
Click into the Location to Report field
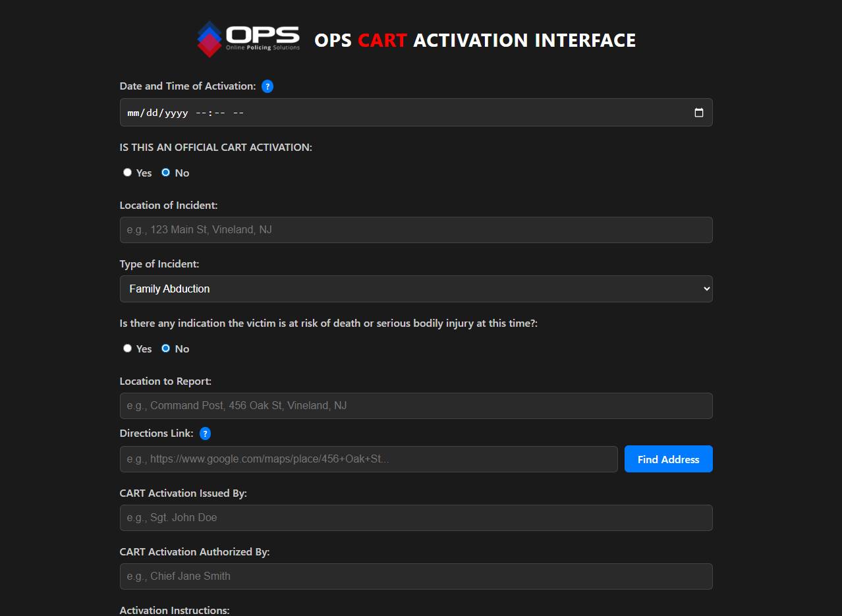point(415,406)
